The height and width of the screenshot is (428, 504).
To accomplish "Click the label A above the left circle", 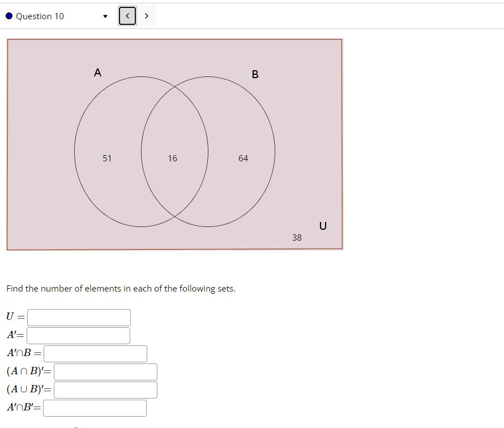I will click(97, 72).
